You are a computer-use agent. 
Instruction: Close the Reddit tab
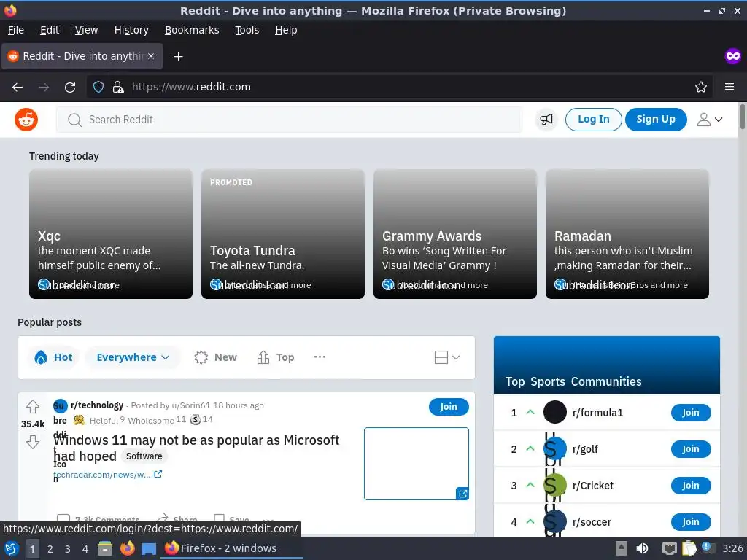pyautogui.click(x=150, y=56)
